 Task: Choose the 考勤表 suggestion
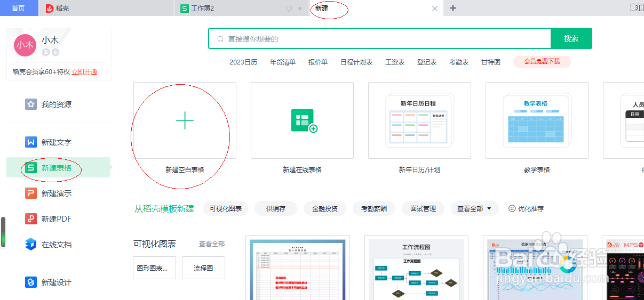459,62
